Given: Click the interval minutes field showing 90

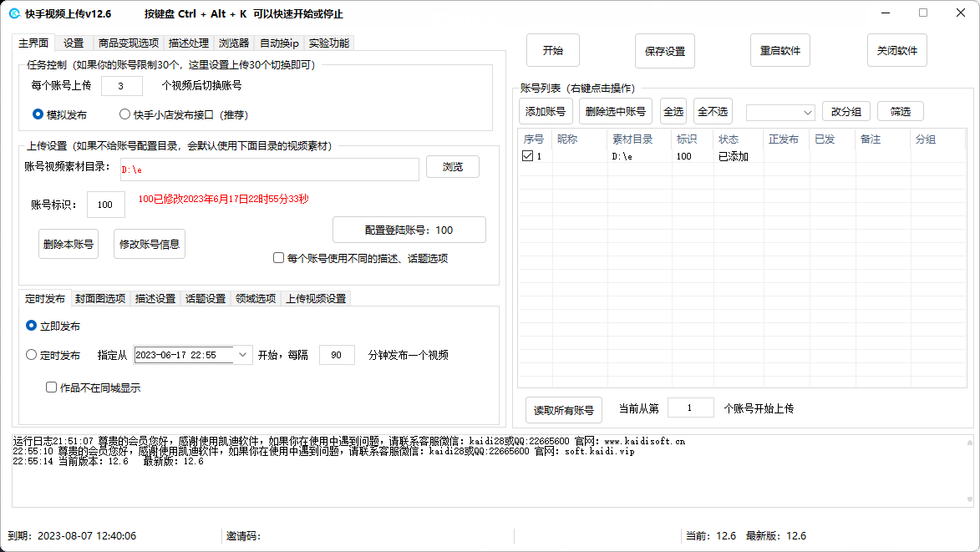Looking at the screenshot, I should click(x=337, y=355).
